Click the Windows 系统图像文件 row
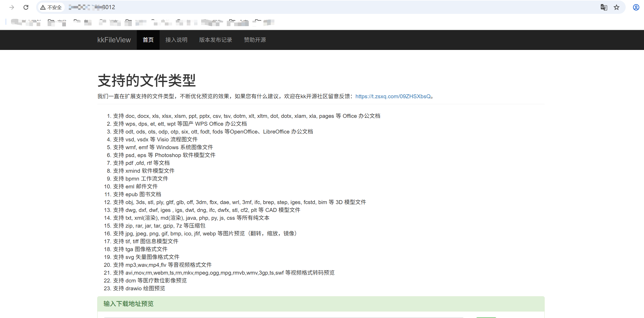 [x=163, y=147]
